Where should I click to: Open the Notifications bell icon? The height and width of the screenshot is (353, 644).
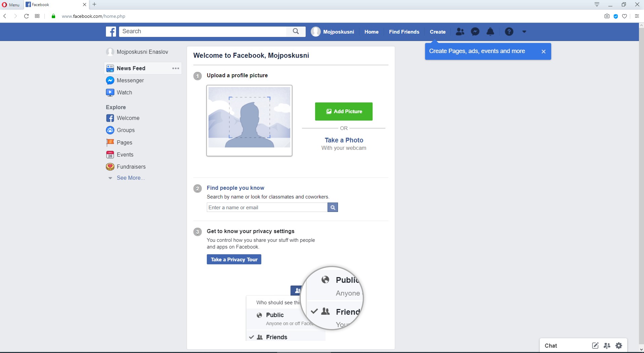click(x=490, y=32)
